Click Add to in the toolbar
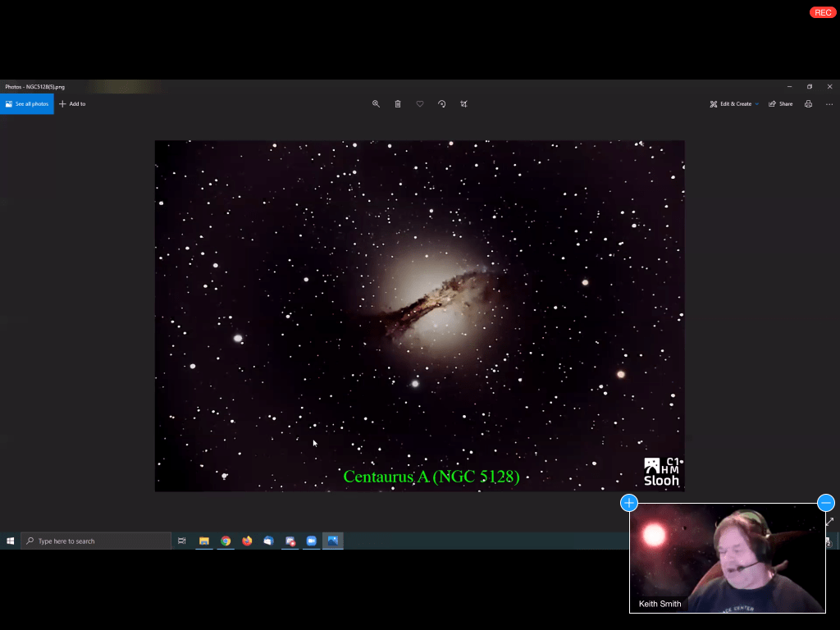 click(x=72, y=104)
